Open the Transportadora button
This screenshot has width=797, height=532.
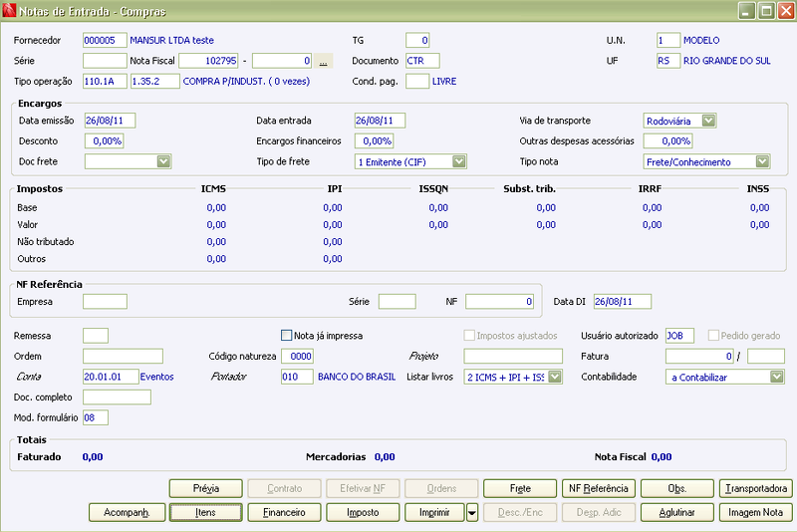[x=756, y=489]
